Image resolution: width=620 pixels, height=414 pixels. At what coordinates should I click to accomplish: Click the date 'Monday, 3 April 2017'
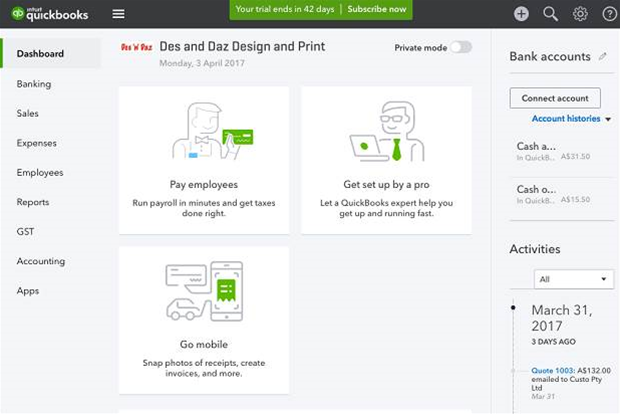[202, 63]
